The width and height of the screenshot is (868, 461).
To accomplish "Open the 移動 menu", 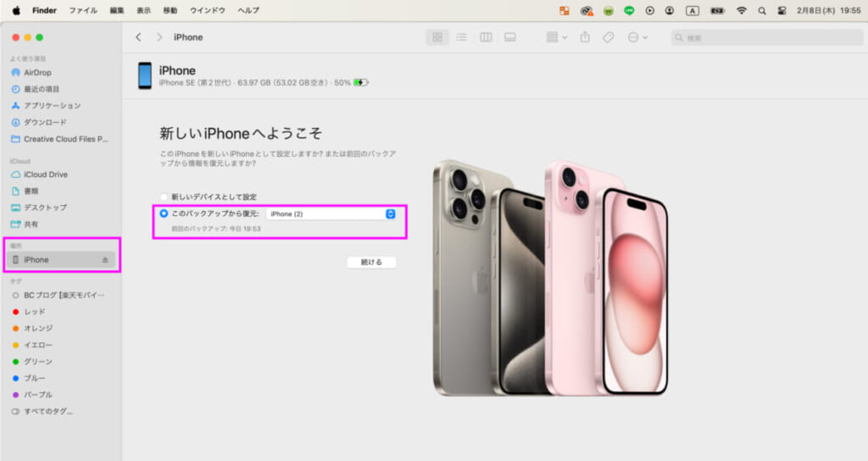I will (170, 10).
